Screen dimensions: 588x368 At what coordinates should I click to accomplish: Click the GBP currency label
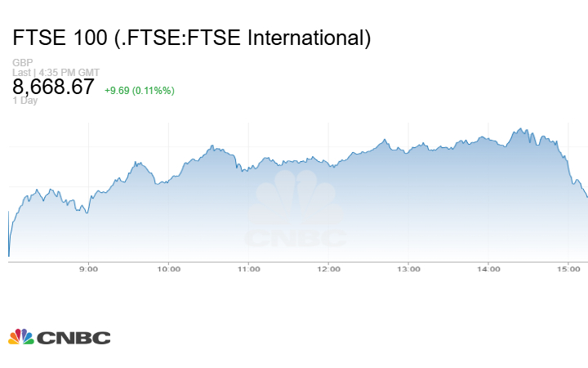[x=22, y=63]
